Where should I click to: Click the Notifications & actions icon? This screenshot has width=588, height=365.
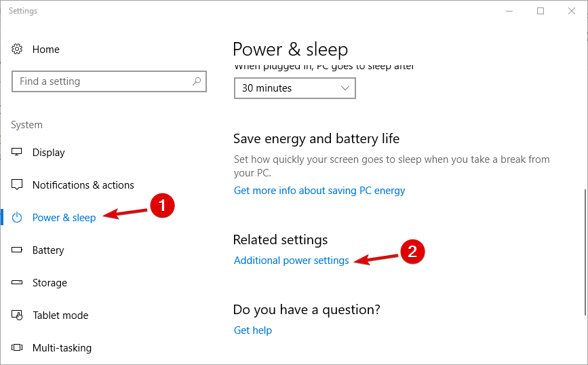point(18,185)
